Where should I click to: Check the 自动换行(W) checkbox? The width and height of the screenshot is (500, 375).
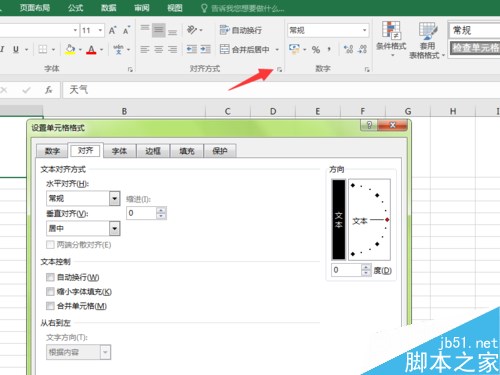point(50,277)
